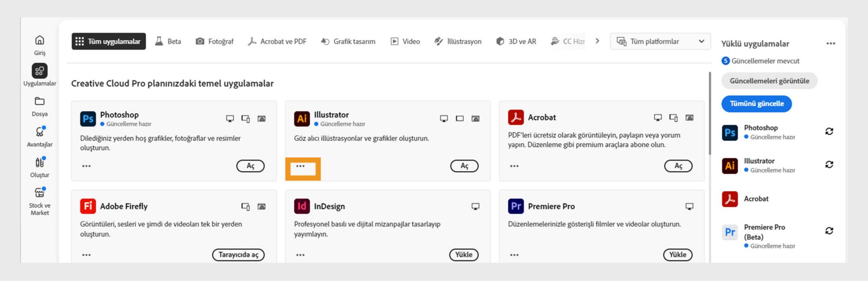Switch to the Beta tab
Screen dimensions: 868x281
pyautogui.click(x=168, y=41)
